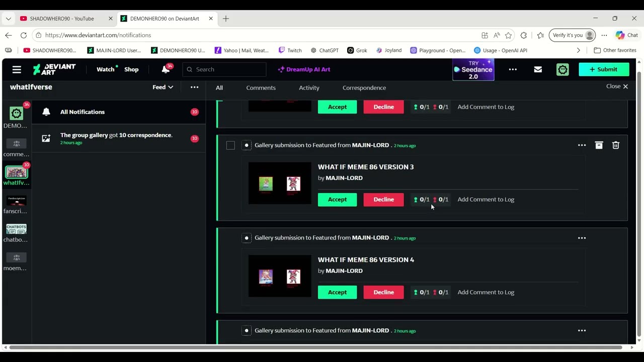Viewport: 644px width, 362px height.
Task: Open DreamUp AI Art link
Action: [304, 69]
